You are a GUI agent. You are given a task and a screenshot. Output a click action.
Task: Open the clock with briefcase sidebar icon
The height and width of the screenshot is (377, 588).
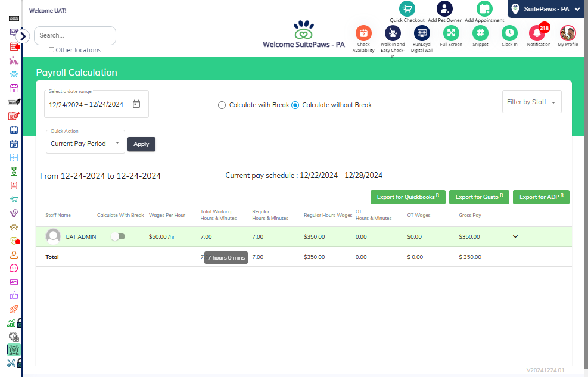(14, 337)
